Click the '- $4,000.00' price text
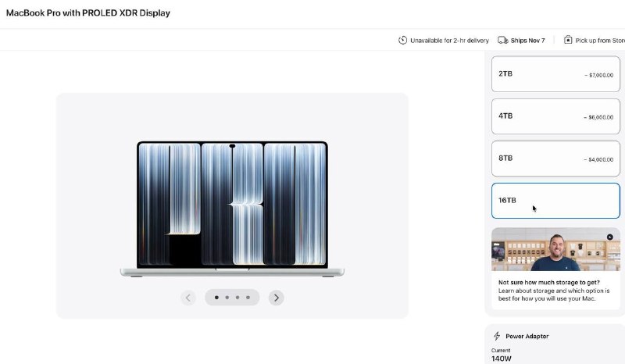This screenshot has width=625, height=364. 598,160
